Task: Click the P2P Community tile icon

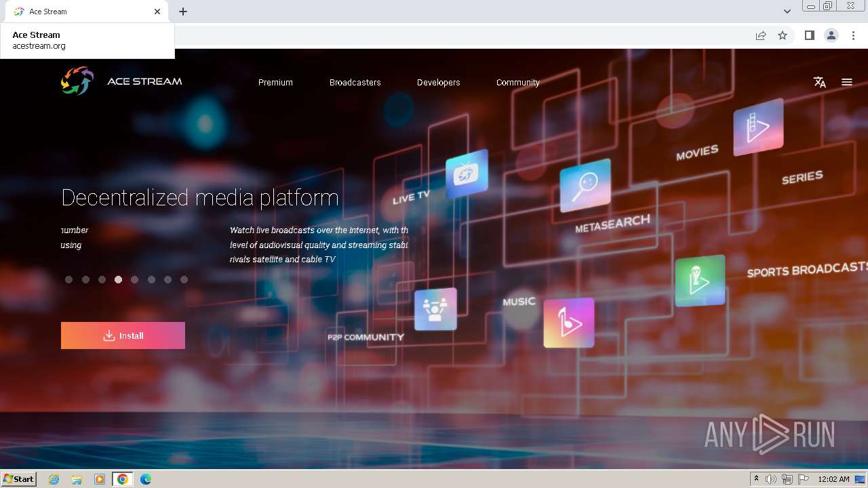Action: tap(435, 309)
